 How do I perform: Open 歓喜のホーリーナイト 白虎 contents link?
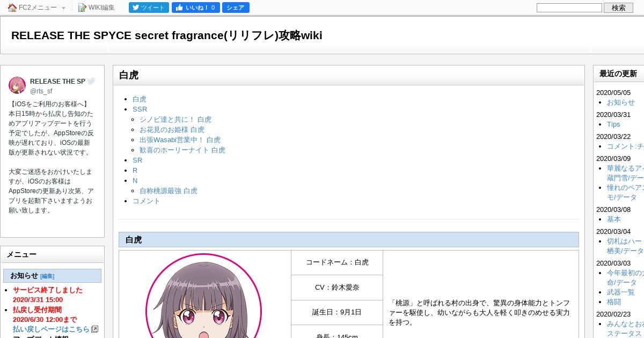click(x=182, y=150)
